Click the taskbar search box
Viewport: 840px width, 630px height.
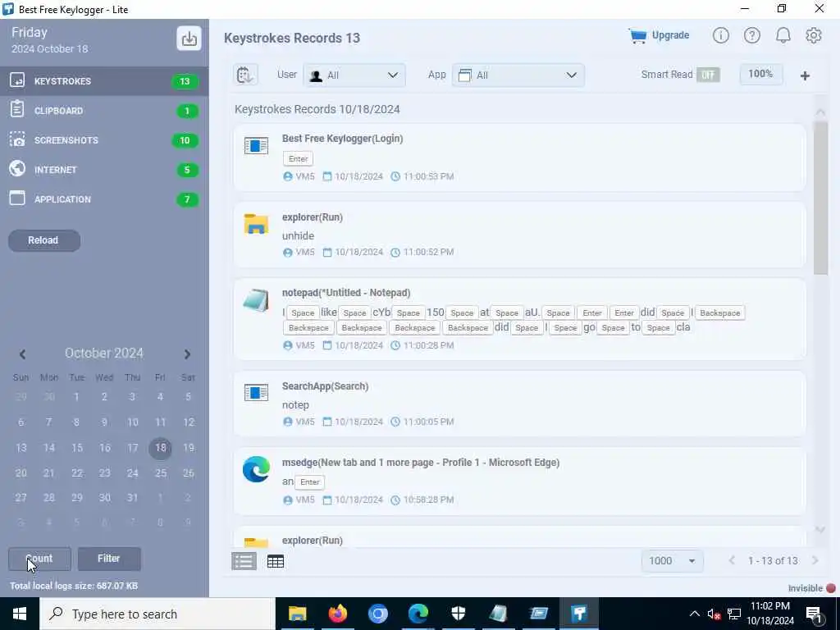(157, 614)
